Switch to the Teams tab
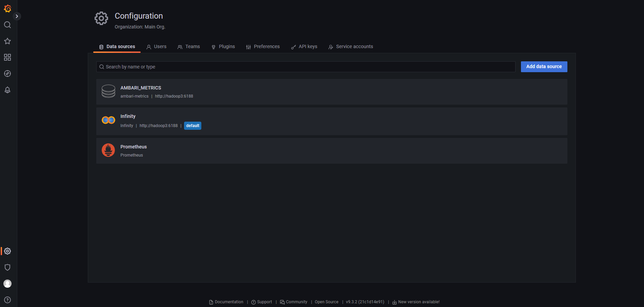This screenshot has width=644, height=307. pos(188,47)
